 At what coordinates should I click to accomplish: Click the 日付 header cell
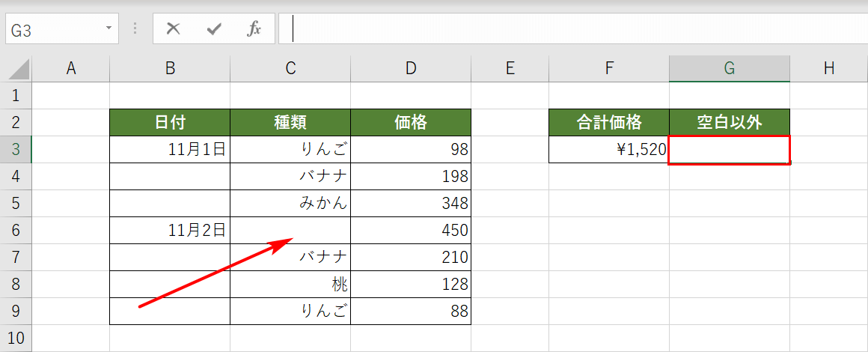coord(170,123)
